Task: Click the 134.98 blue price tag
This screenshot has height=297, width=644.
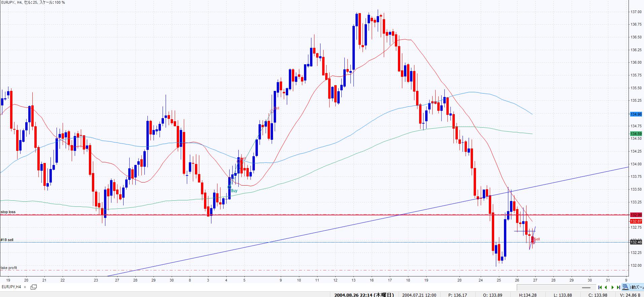Action: tap(636, 114)
